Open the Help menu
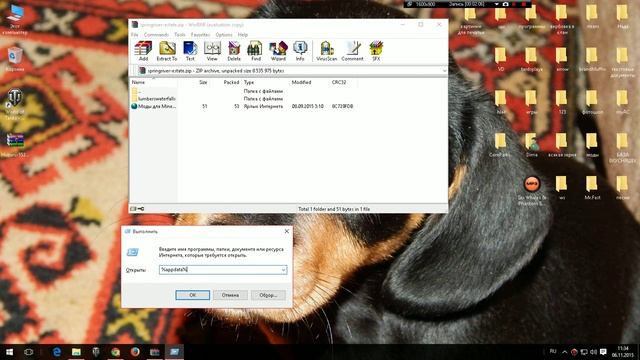The height and width of the screenshot is (360, 640). click(243, 35)
